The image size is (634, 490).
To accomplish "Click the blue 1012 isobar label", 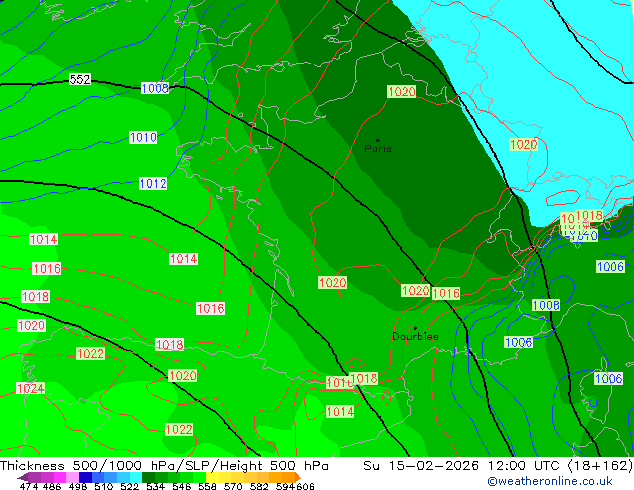I will click(x=153, y=184).
